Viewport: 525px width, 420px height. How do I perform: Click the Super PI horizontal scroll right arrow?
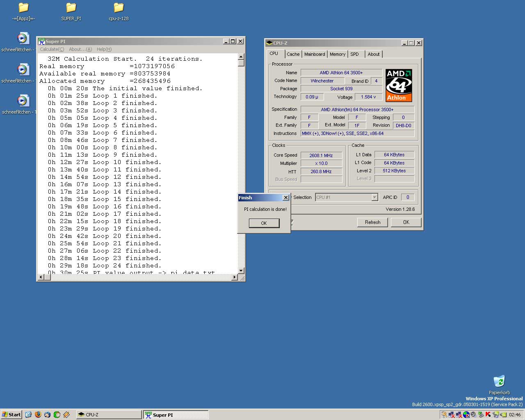click(x=235, y=277)
